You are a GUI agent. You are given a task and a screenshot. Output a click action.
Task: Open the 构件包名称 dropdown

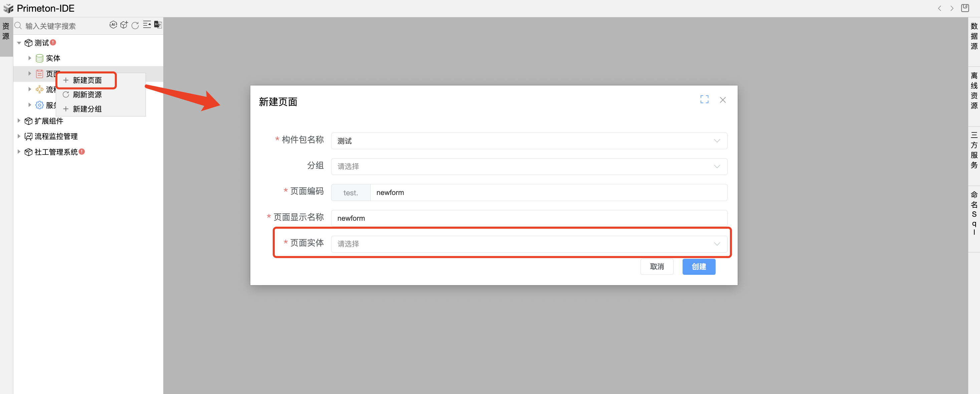(529, 141)
